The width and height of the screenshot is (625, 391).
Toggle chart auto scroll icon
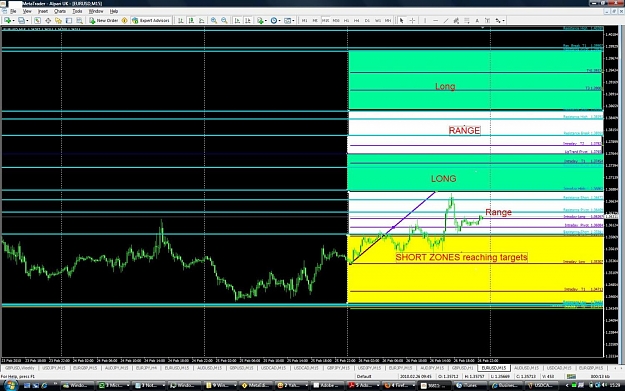pyautogui.click(x=237, y=20)
